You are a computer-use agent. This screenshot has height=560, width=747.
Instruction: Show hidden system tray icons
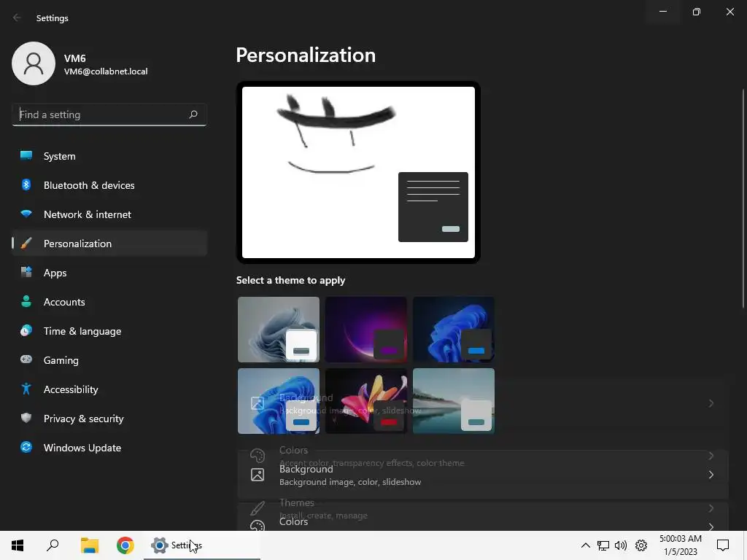pyautogui.click(x=586, y=545)
